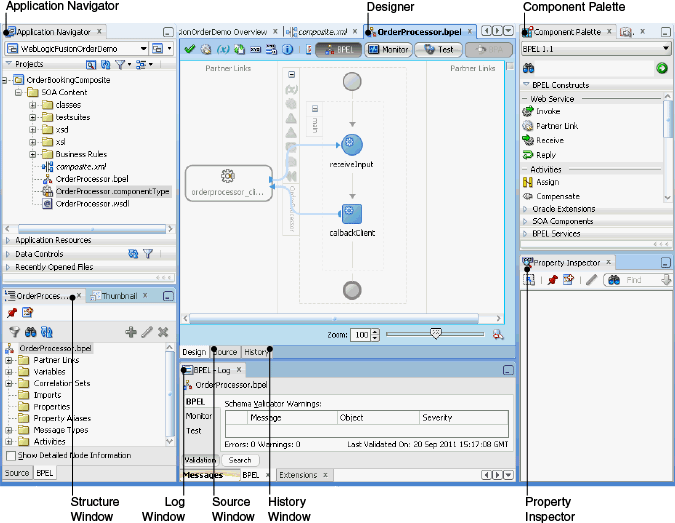
Task: Select the orderprocessor_client partner link box
Action: [229, 183]
